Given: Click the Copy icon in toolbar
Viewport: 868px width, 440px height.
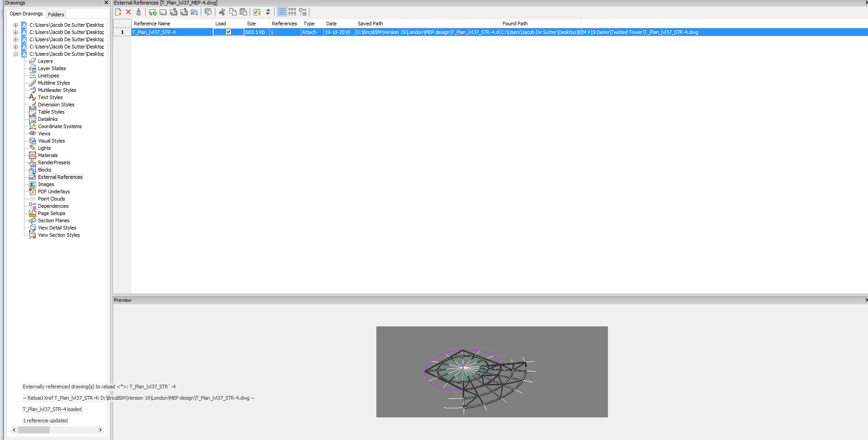Looking at the screenshot, I should tap(232, 12).
